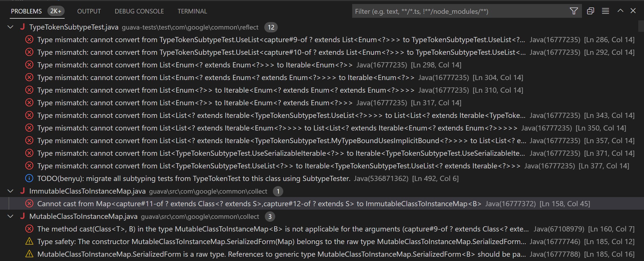Click the Filter Problems funnel icon
644x261 pixels.
pyautogui.click(x=574, y=11)
